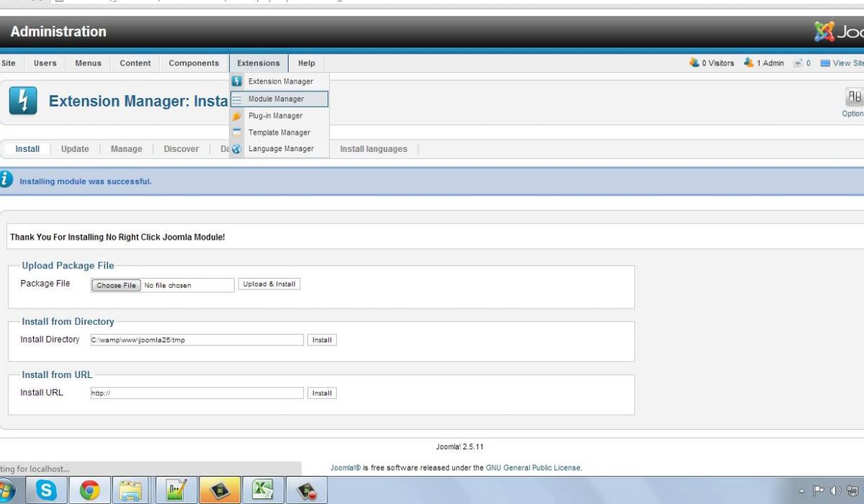Click the blue info message icon

coord(6,179)
